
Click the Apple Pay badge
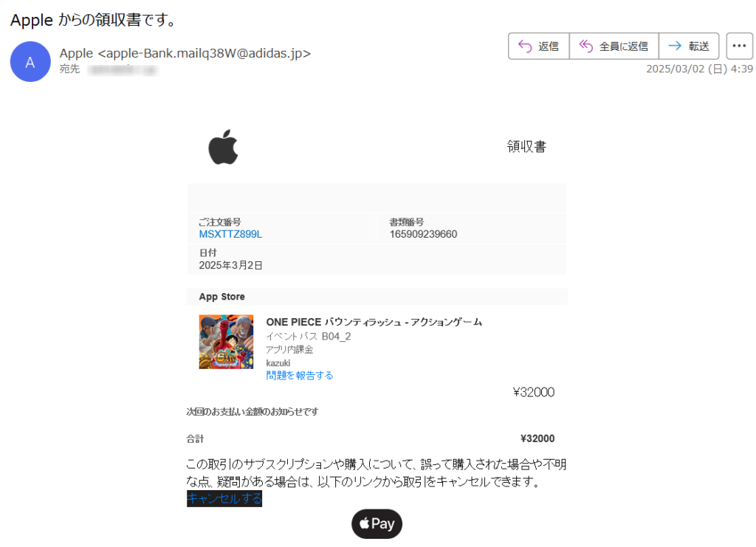click(x=377, y=524)
